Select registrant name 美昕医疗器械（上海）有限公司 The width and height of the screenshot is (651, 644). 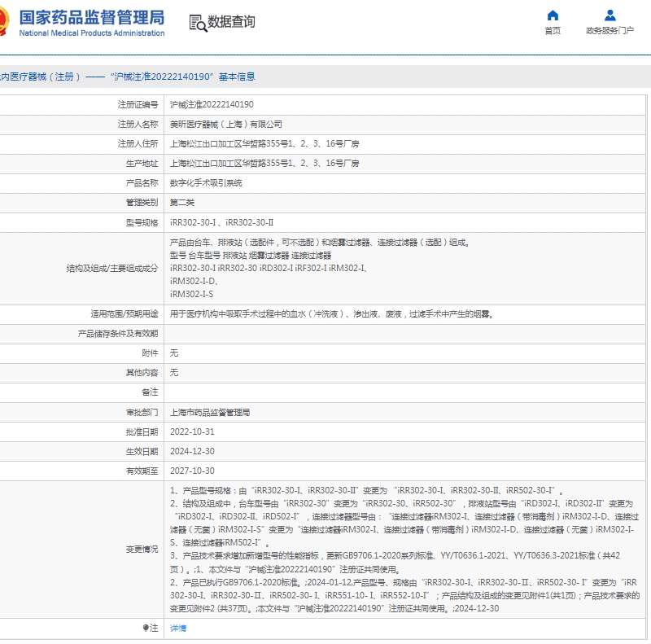(x=226, y=125)
